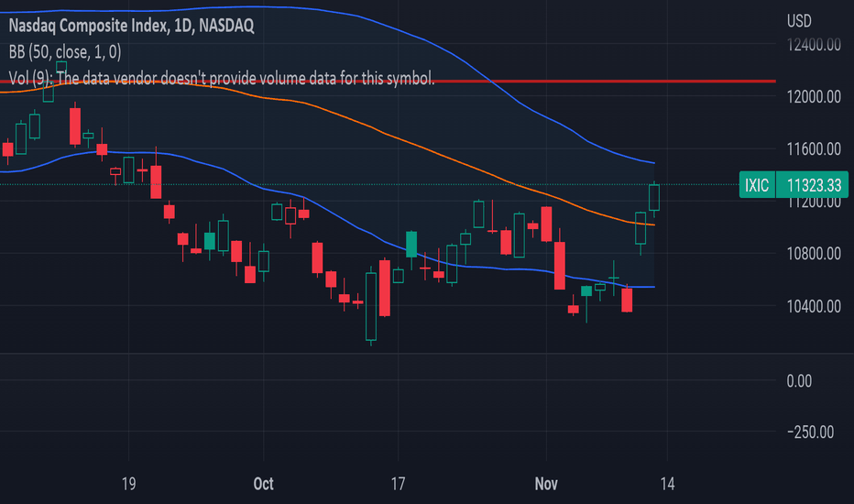Click the 12000.00 price axis label
854x504 pixels.
tap(814, 96)
